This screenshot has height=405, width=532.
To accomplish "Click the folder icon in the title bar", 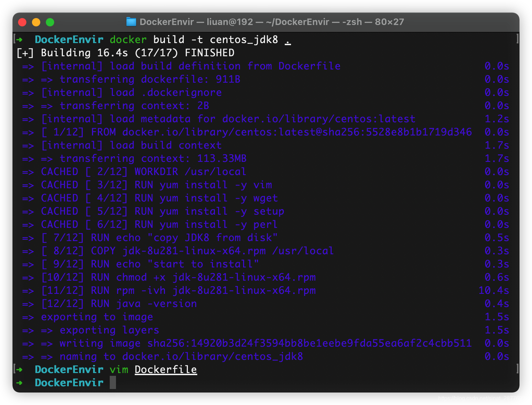I will tap(132, 22).
